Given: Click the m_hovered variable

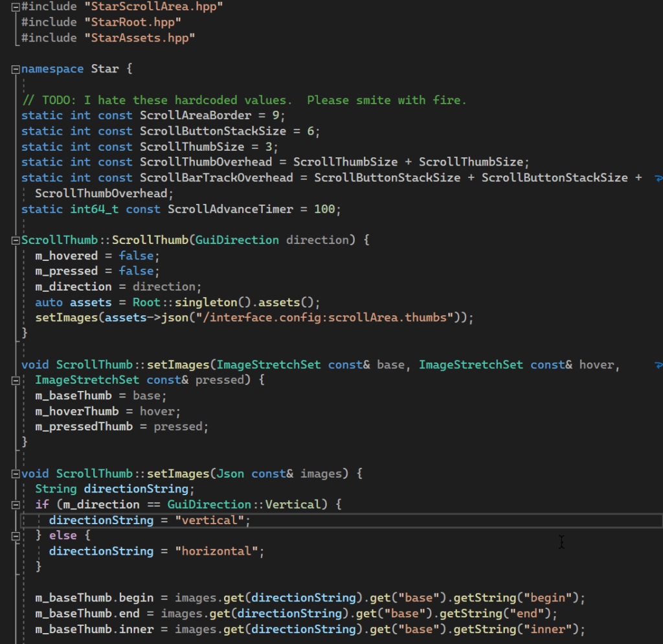Looking at the screenshot, I should point(67,256).
